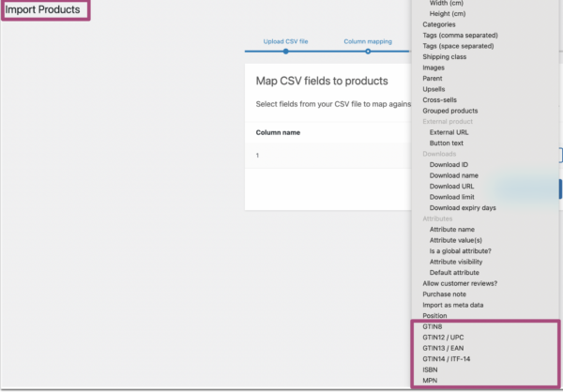Click the Column mapping step
Screen dimensions: 563x392
click(367, 42)
